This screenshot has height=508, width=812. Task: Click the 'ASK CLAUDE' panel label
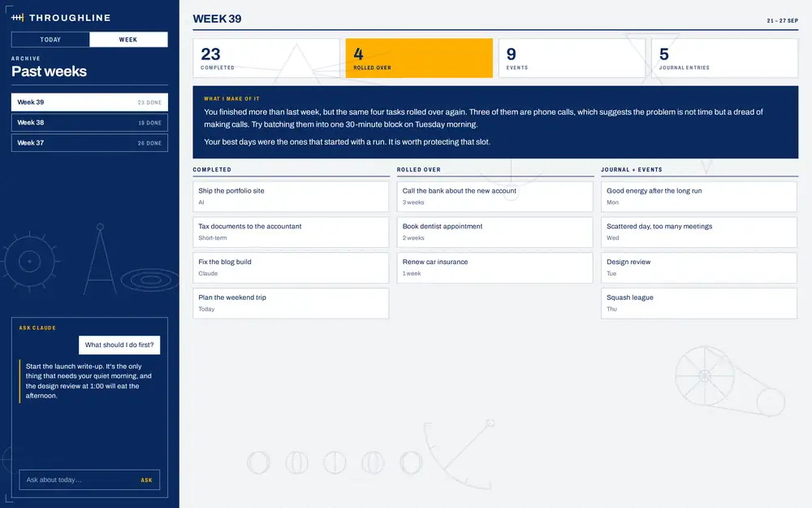37,328
